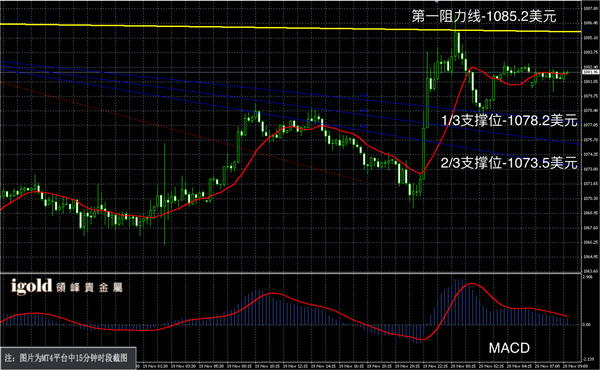Click the 领峰贵金属 brand text
The image size is (600, 370).
(89, 288)
